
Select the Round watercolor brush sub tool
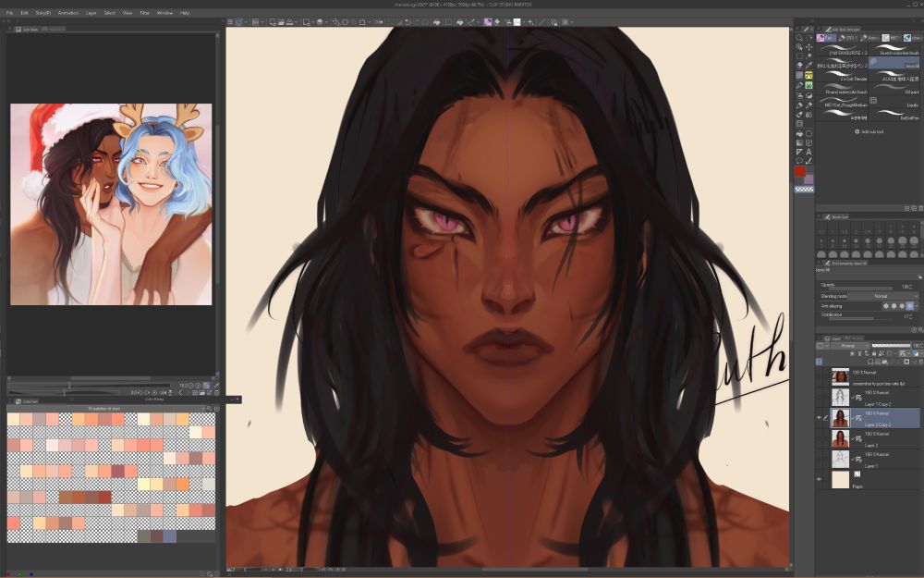pos(843,87)
